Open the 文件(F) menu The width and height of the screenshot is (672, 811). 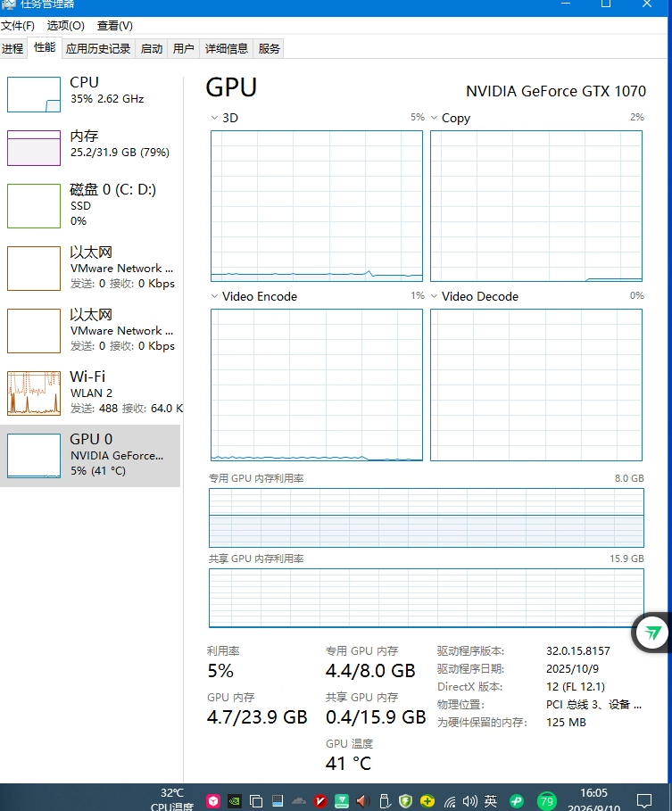click(x=18, y=26)
